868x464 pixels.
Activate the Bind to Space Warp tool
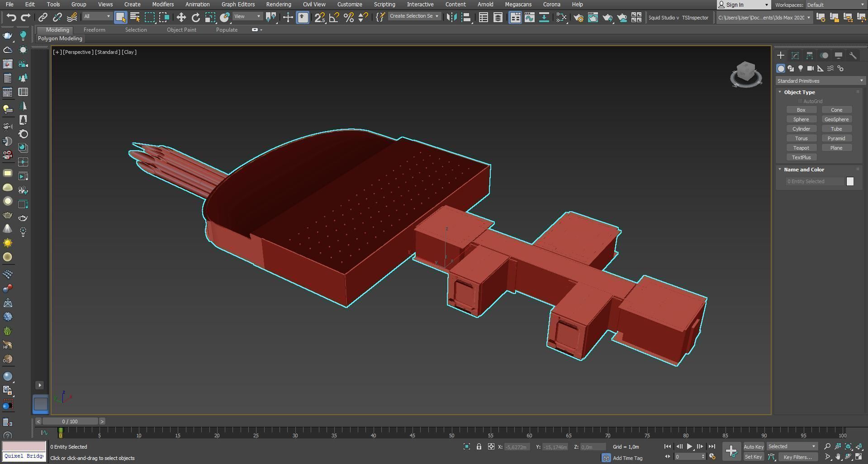71,17
